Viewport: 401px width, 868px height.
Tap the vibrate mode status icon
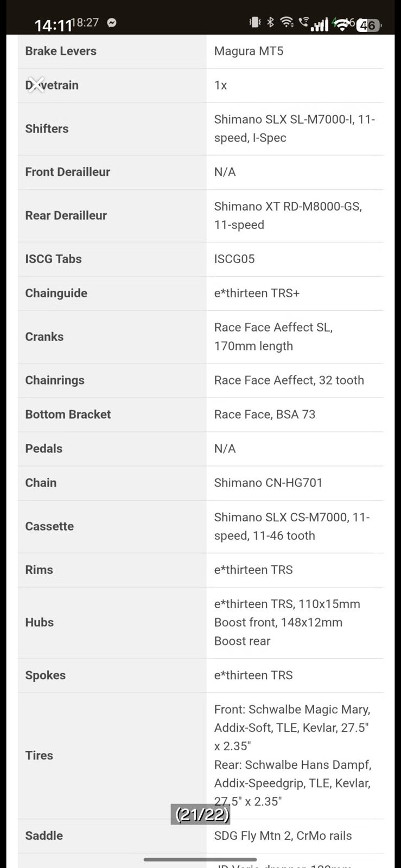coord(254,22)
